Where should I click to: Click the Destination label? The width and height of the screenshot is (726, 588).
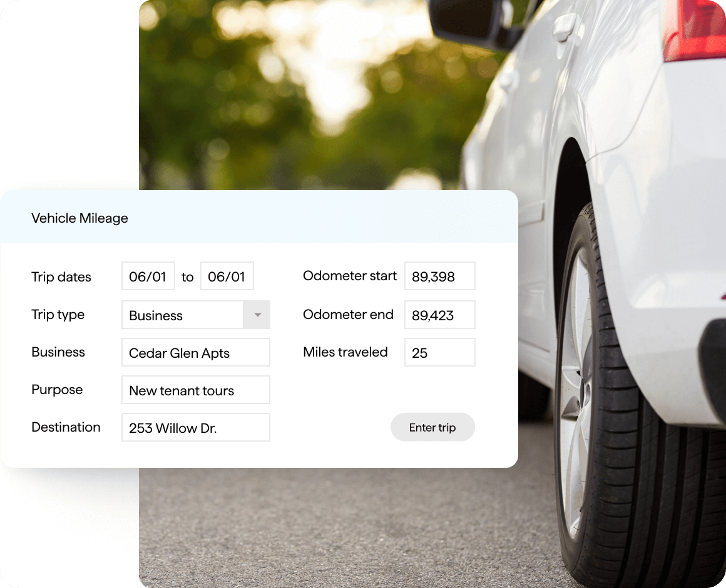pos(66,427)
